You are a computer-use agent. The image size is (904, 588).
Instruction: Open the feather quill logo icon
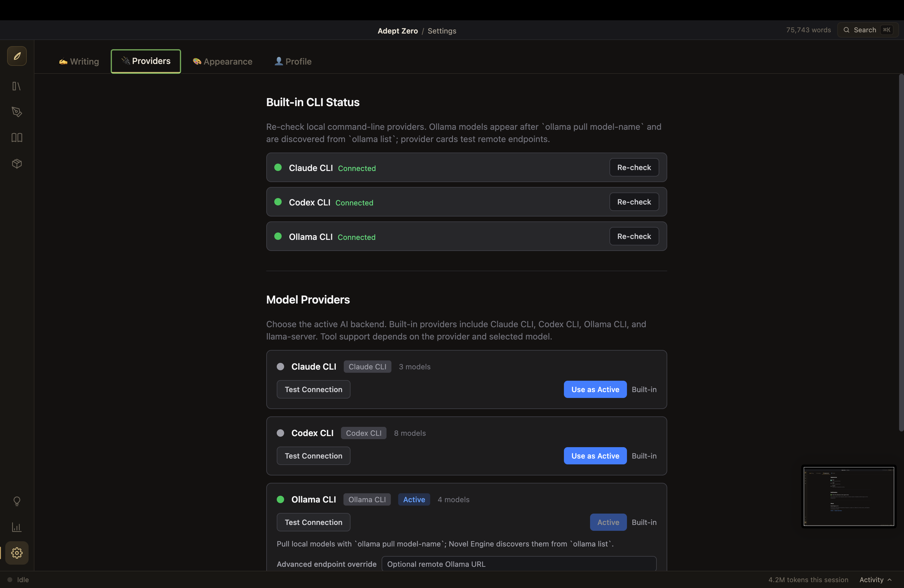17,56
